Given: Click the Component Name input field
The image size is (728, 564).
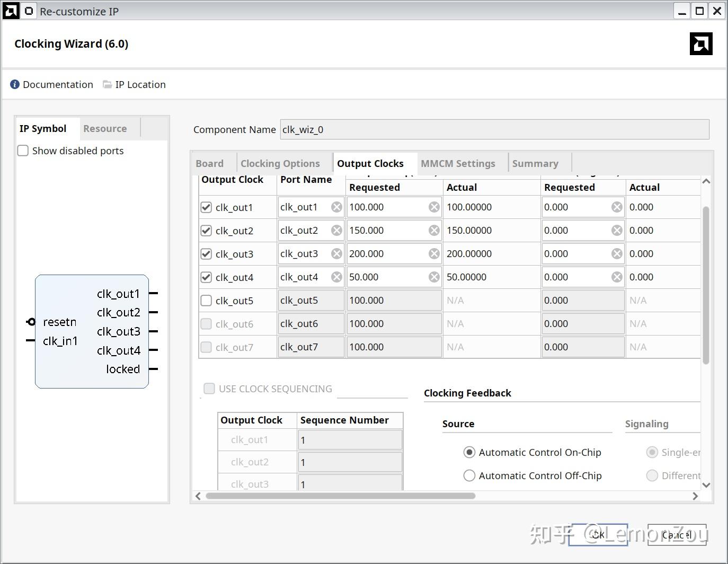Looking at the screenshot, I should 494,130.
